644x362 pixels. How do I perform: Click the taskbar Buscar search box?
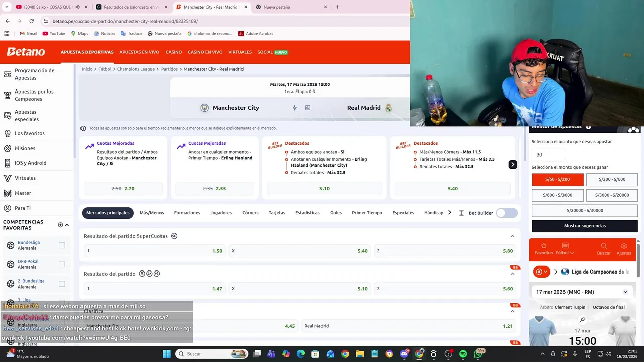[211, 354]
